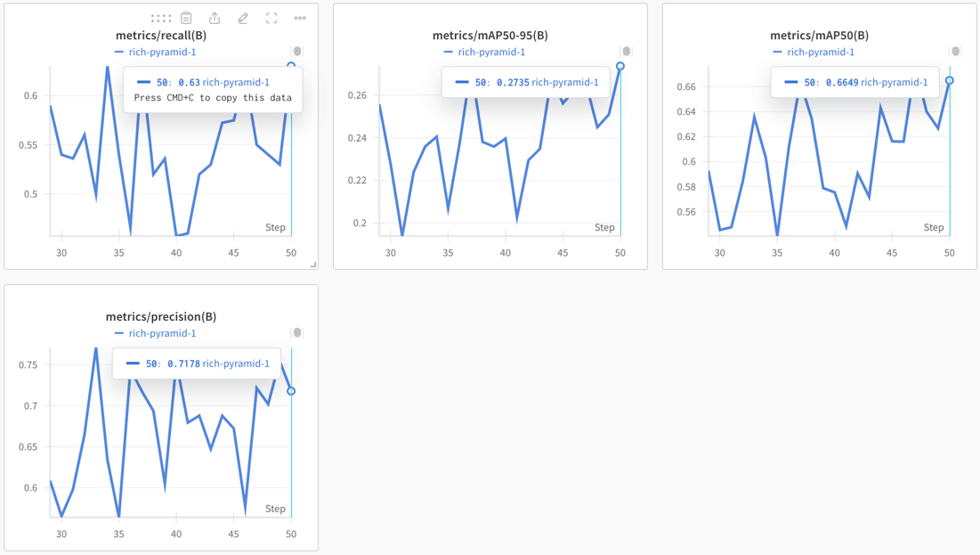
Task: Select rich-pyramid-1 legend entry under metrics/mAP50-95(B)
Action: (491, 52)
